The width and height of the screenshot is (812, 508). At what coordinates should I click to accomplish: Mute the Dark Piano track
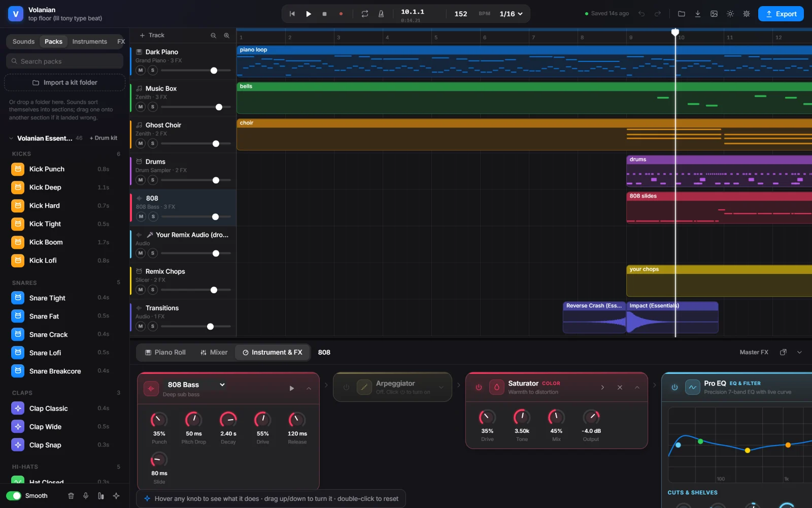point(141,70)
